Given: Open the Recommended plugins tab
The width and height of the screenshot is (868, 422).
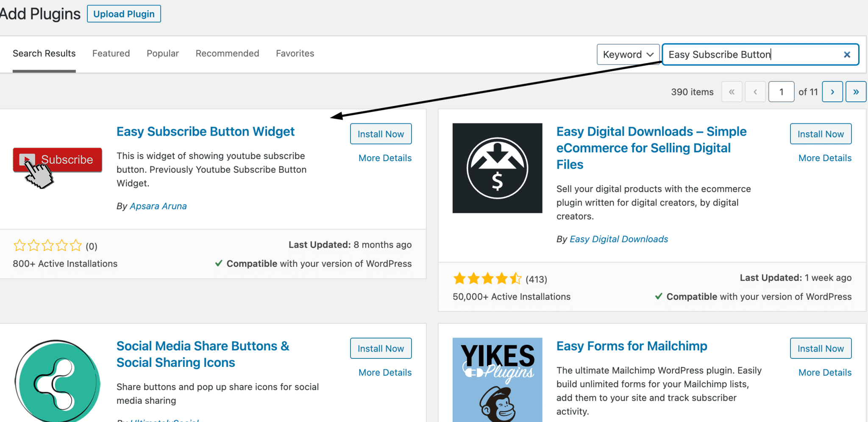Looking at the screenshot, I should (x=227, y=53).
